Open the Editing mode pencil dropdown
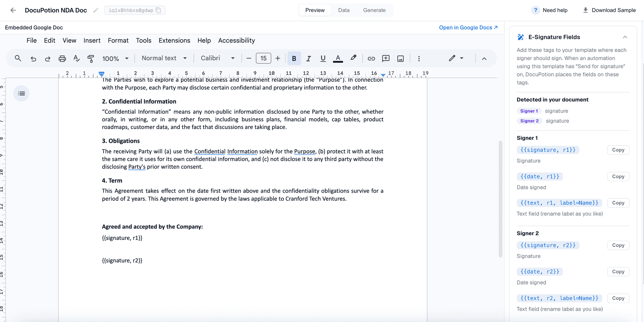This screenshot has width=644, height=322. 456,58
